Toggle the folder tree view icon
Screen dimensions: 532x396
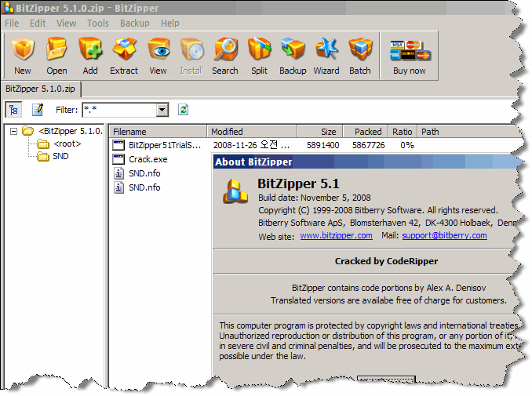[x=13, y=110]
